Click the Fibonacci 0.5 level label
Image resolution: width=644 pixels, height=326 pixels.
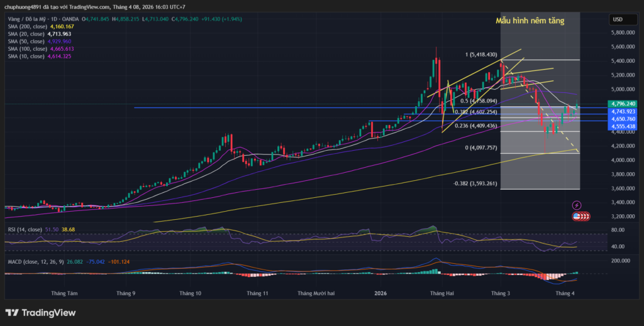click(x=479, y=101)
